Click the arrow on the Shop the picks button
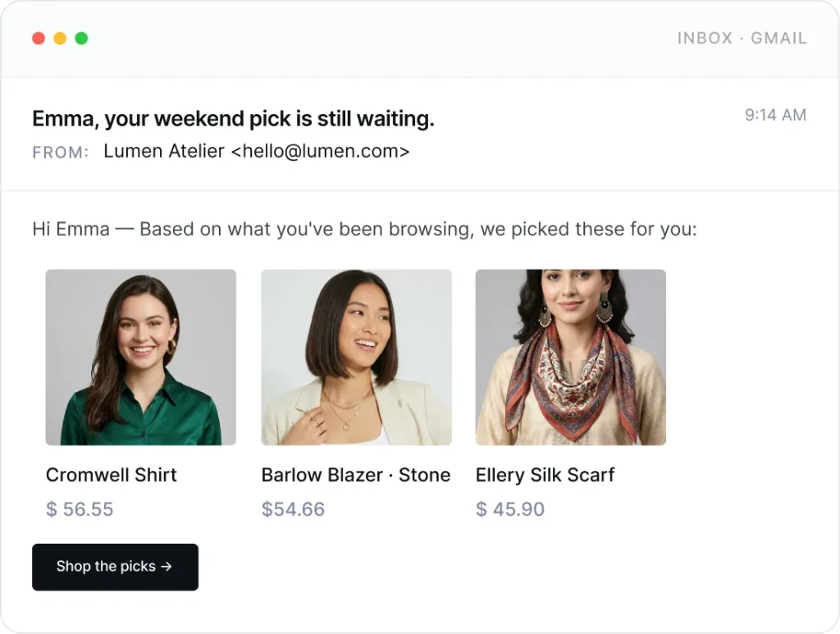Screen dimensions: 840x634 167,567
